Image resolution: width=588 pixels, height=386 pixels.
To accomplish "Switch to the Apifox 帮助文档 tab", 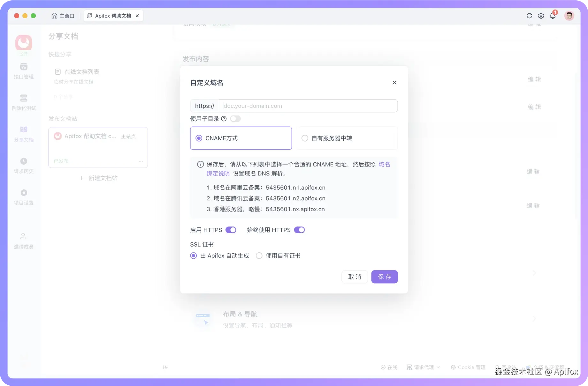I will 111,15.
